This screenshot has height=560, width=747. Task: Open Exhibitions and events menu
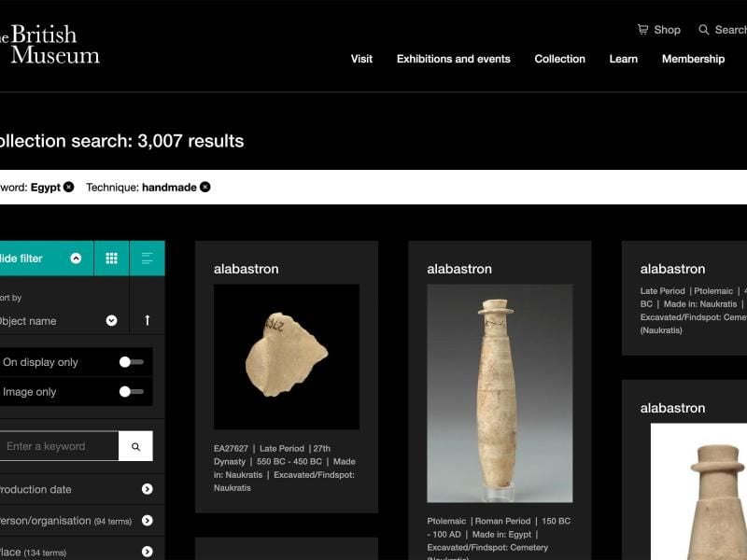(x=454, y=59)
